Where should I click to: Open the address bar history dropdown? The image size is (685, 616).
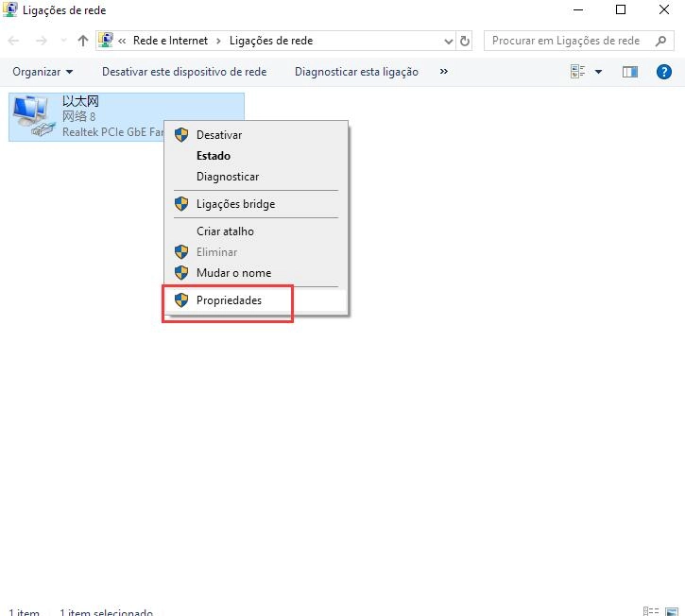coord(448,41)
